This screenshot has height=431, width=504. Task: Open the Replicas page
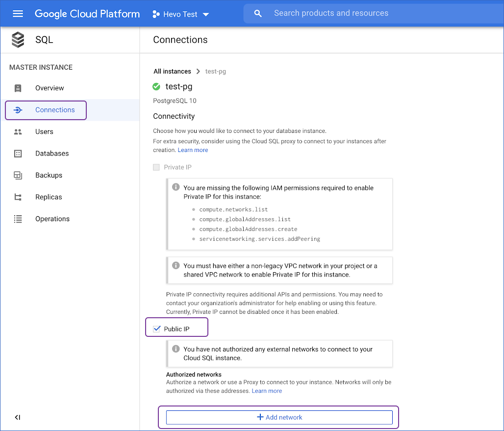[x=49, y=197]
